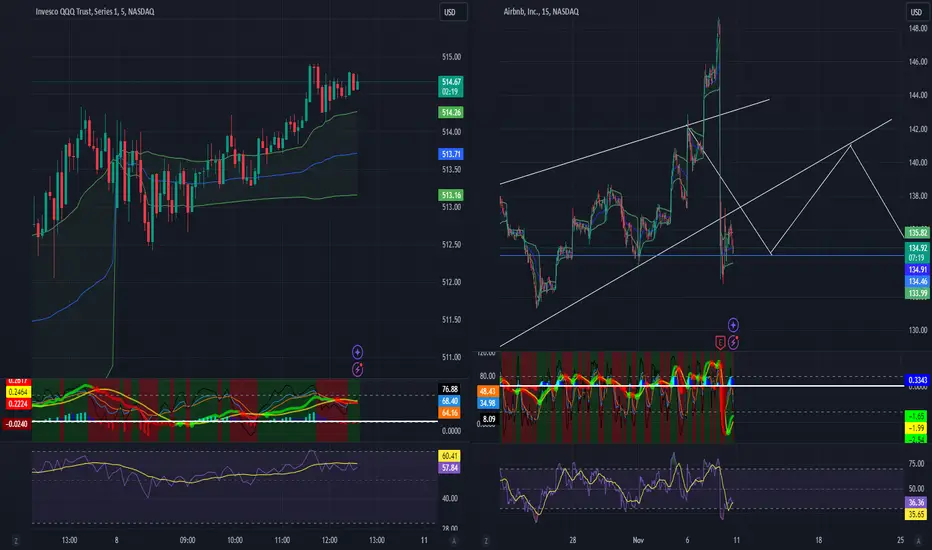Viewport: 932px width, 550px height.
Task: Click the yellow -1.99 indicator value
Action: point(917,428)
